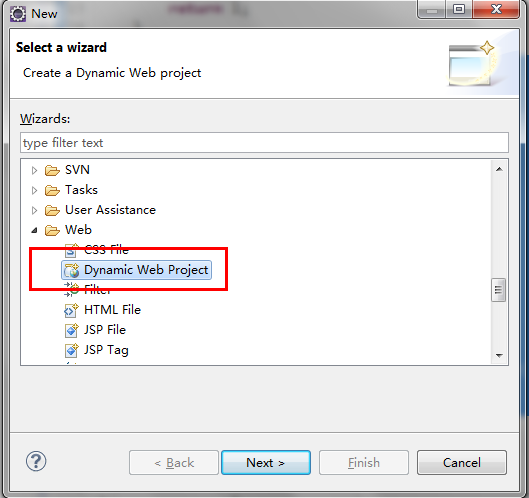Image resolution: width=529 pixels, height=498 pixels.
Task: Click the JSP Tag wizard icon
Action: (72, 350)
